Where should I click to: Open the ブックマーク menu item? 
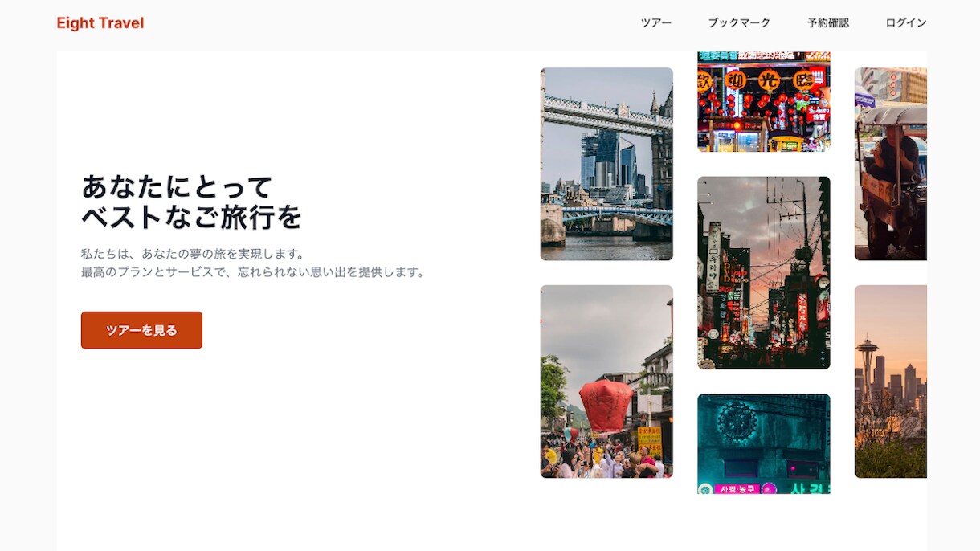click(739, 23)
